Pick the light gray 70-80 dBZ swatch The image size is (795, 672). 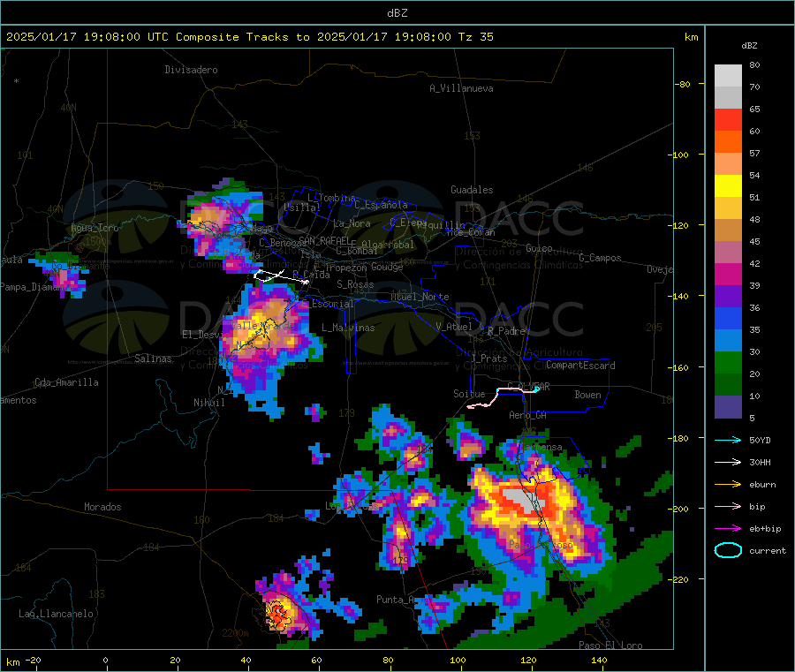point(728,76)
